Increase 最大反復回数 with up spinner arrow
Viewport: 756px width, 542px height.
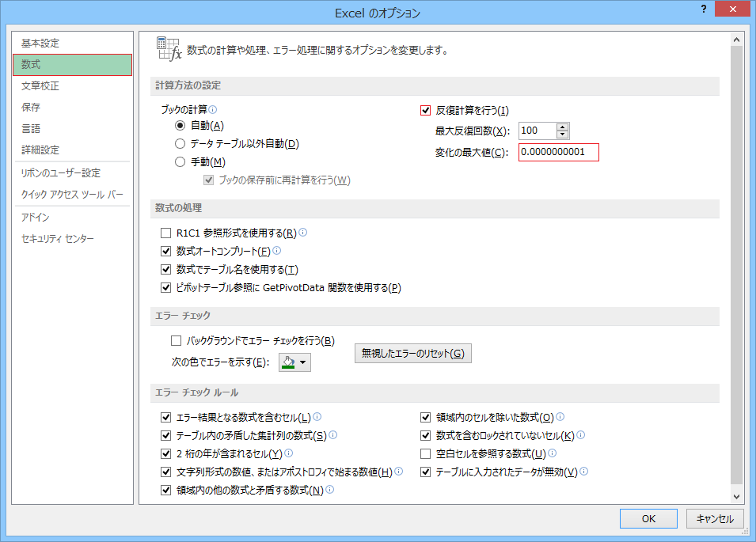(562, 127)
